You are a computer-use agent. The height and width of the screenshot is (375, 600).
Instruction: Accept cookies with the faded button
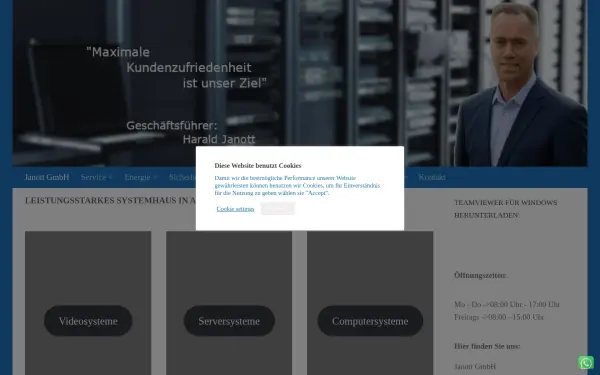(x=278, y=209)
